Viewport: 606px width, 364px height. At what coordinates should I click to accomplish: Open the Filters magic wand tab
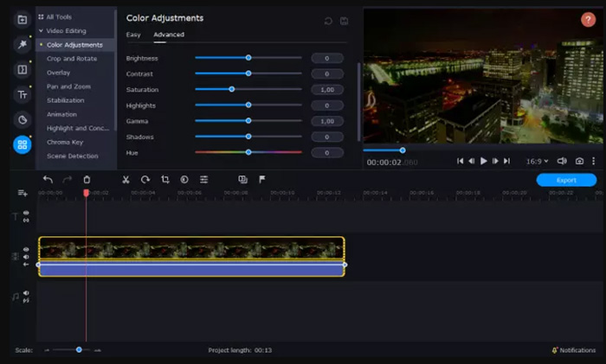[22, 44]
